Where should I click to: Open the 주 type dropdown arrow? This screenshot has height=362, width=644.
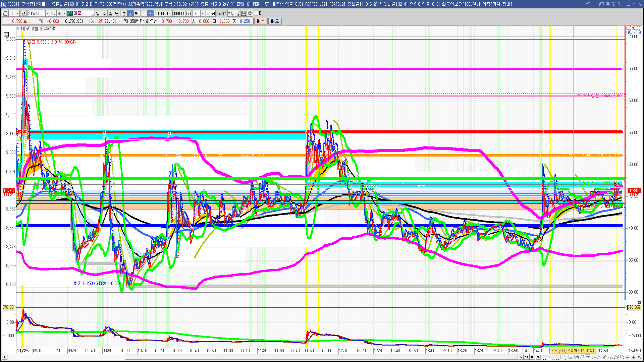pyautogui.click(x=17, y=13)
